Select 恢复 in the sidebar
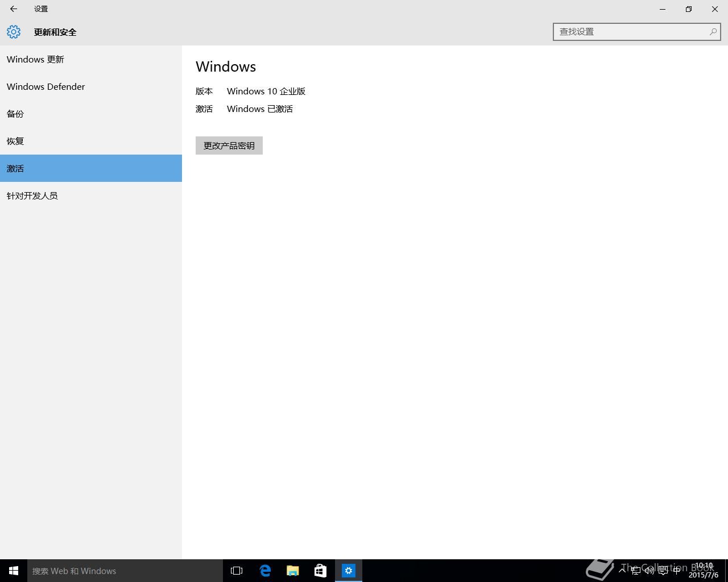 pos(91,141)
